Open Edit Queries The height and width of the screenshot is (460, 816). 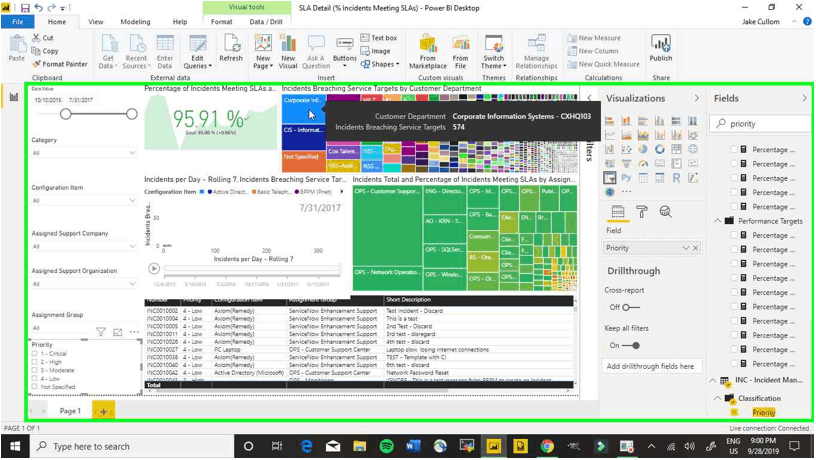(x=198, y=51)
